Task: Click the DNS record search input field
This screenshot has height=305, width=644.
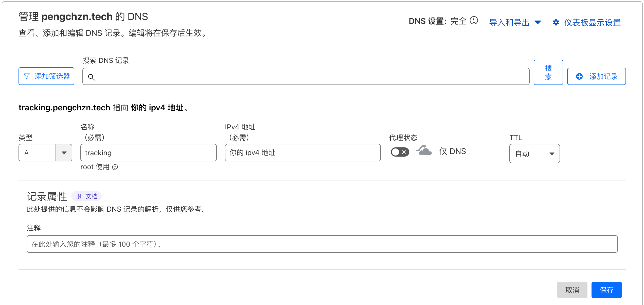Action: 309,76
